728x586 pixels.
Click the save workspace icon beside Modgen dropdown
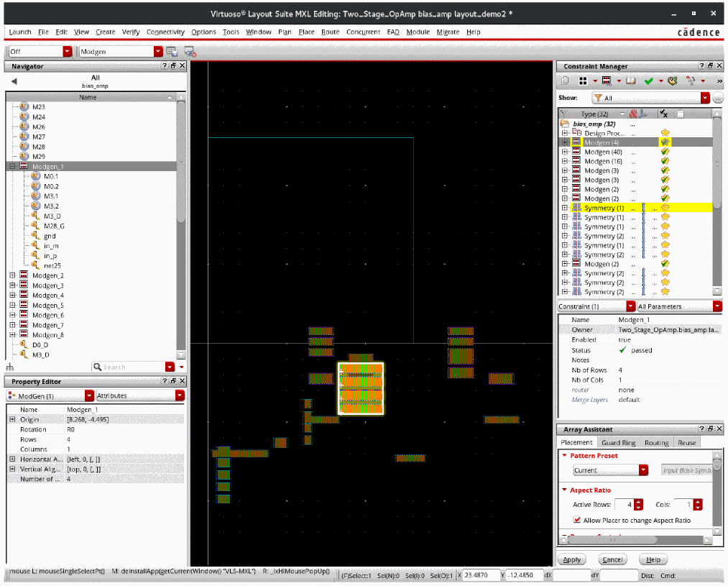click(x=172, y=52)
